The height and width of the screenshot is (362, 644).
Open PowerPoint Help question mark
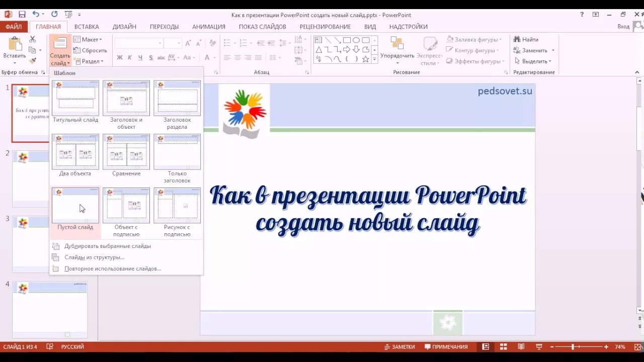tap(582, 14)
